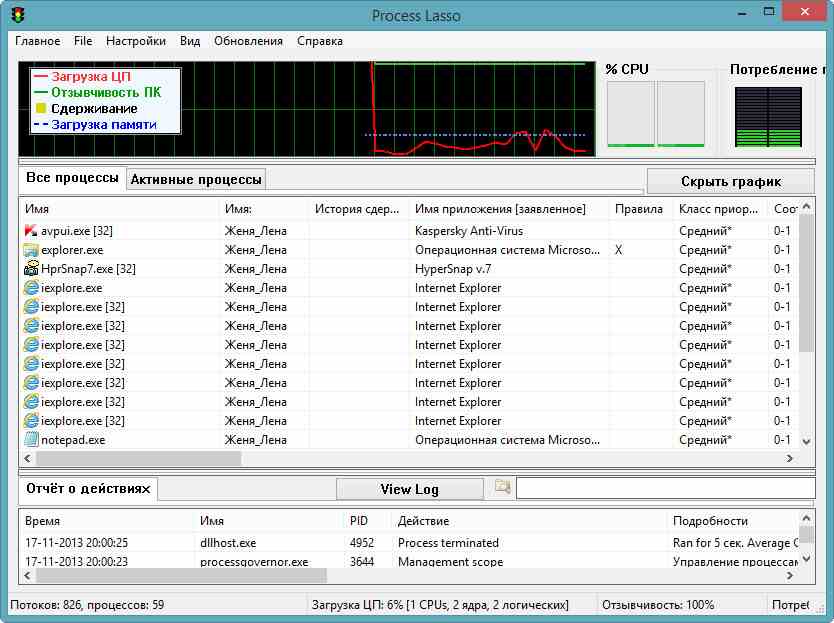Click the log panel scroll down arrow

(806, 559)
